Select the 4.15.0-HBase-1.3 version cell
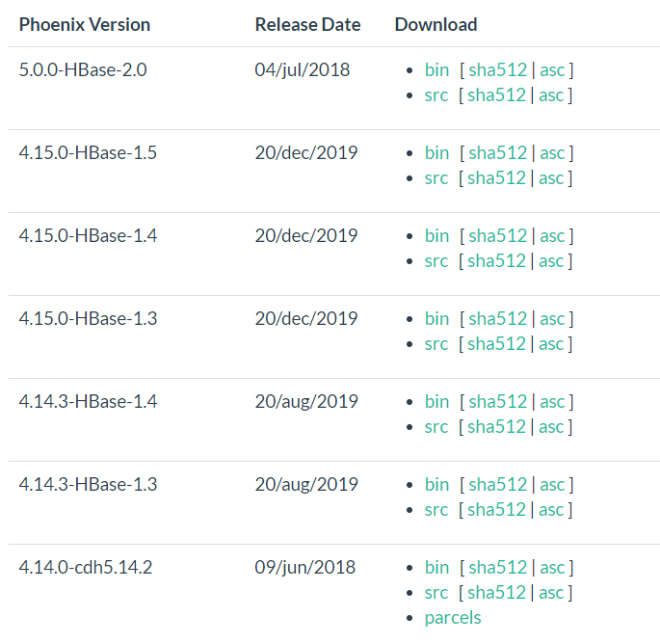The height and width of the screenshot is (644, 660). 88,319
